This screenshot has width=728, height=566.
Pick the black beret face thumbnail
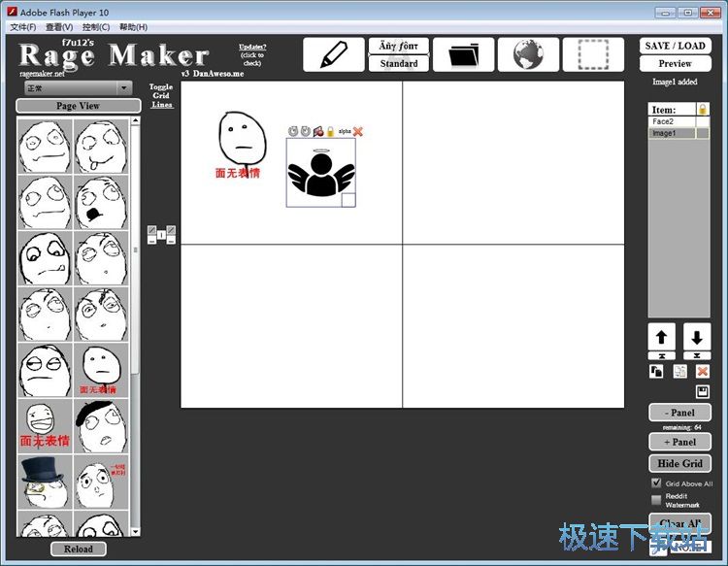click(101, 426)
